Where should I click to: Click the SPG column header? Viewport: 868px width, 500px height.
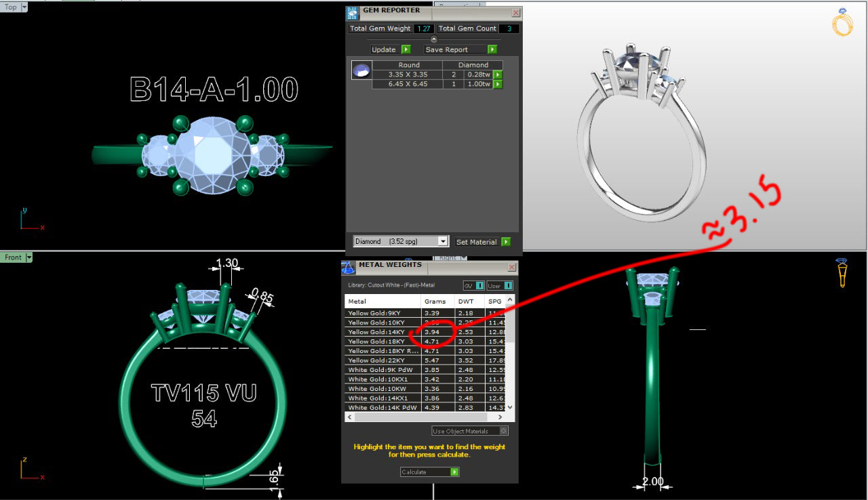tap(496, 301)
